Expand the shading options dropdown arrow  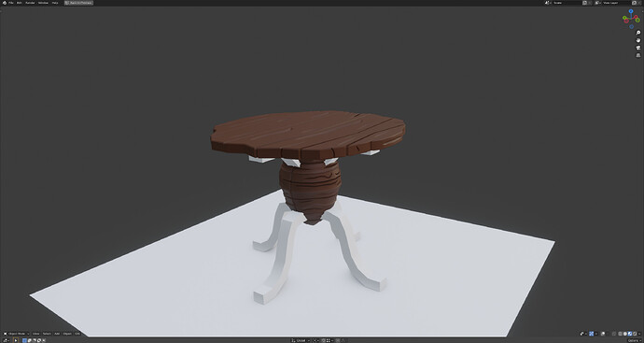click(639, 334)
